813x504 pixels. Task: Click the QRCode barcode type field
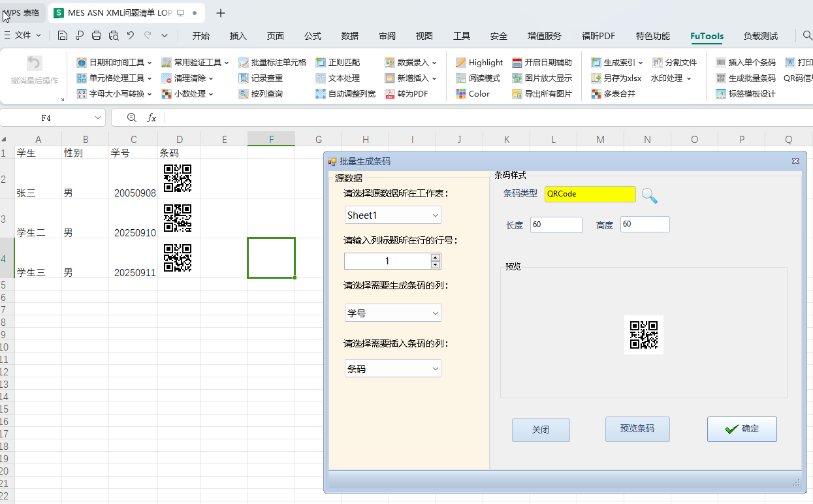pos(590,194)
